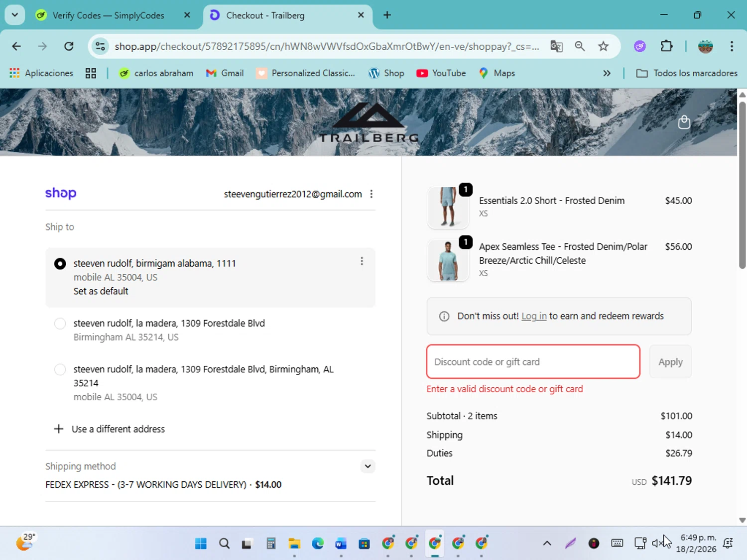
Task: Open the tab search dropdown arrow
Action: 15,15
